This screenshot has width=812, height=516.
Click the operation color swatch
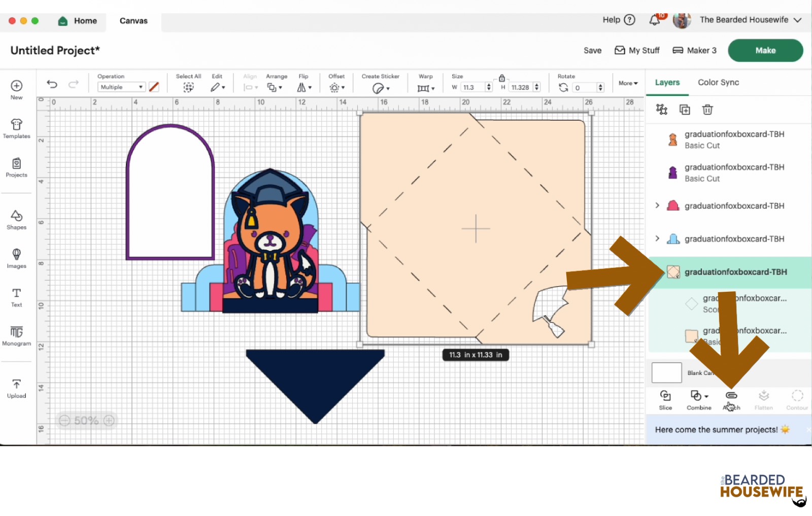coord(154,87)
